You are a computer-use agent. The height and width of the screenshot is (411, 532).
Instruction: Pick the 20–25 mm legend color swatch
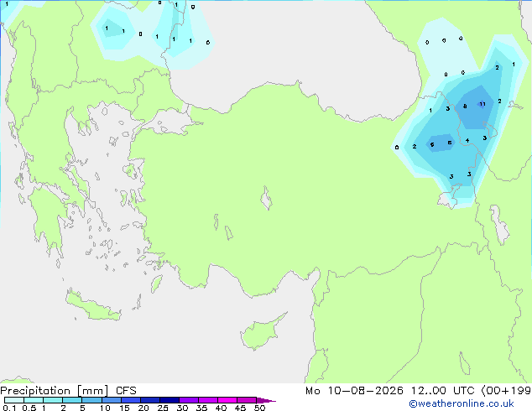pyautogui.click(x=149, y=400)
